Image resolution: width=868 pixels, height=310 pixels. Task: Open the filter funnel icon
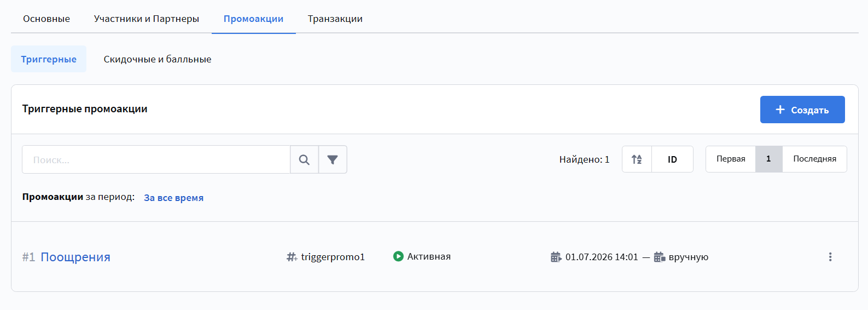pyautogui.click(x=333, y=159)
